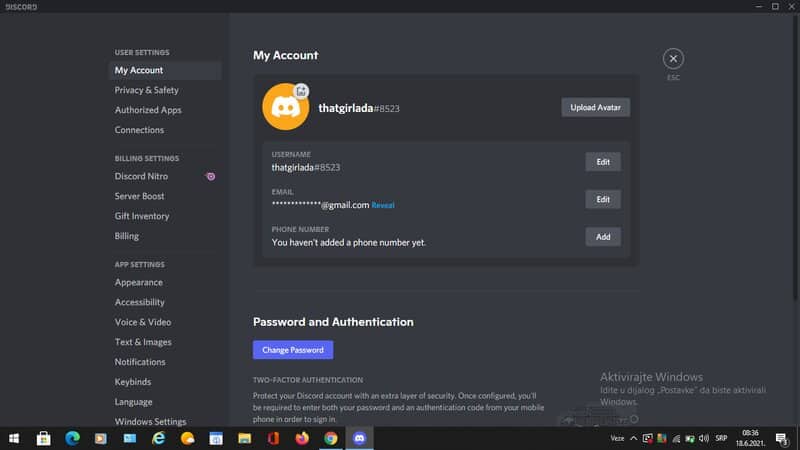Reveal the hidden email address
Screen dimensions: 800x450
383,205
